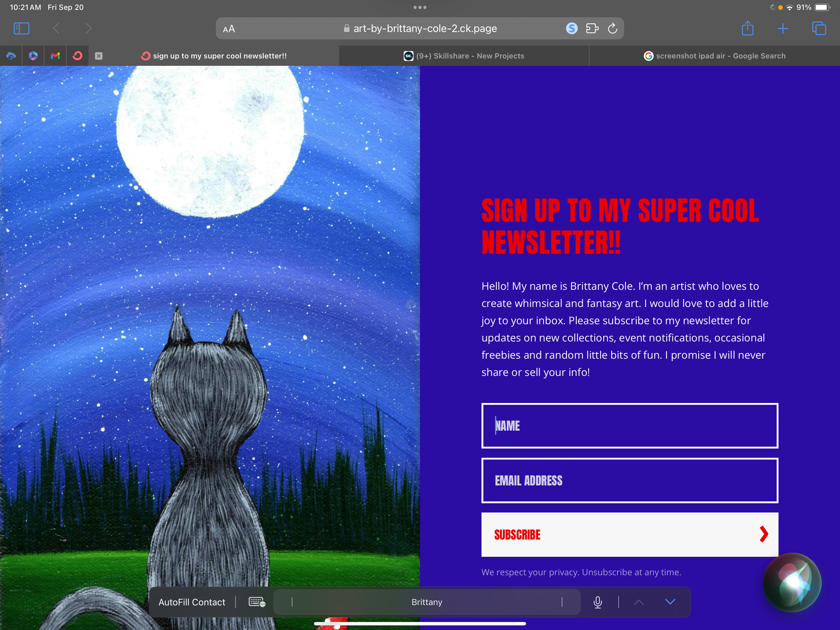Open the Share sheet
Image resolution: width=840 pixels, height=630 pixels.
(748, 28)
